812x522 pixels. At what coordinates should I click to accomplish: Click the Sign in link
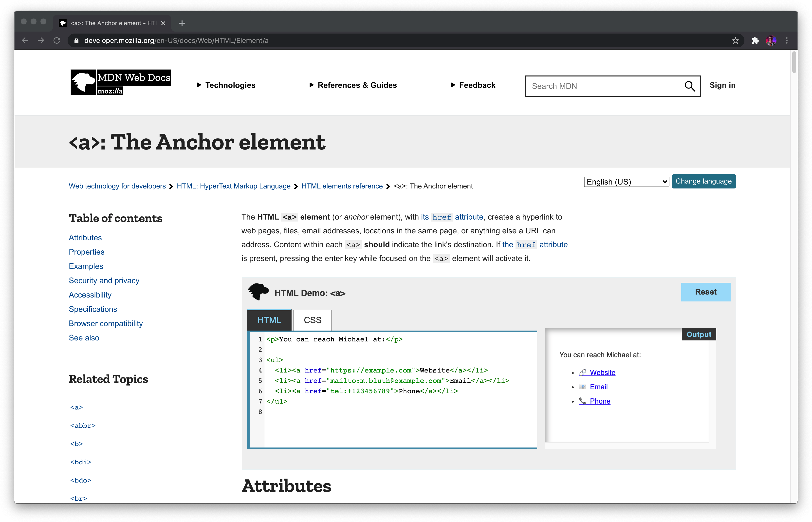click(722, 85)
